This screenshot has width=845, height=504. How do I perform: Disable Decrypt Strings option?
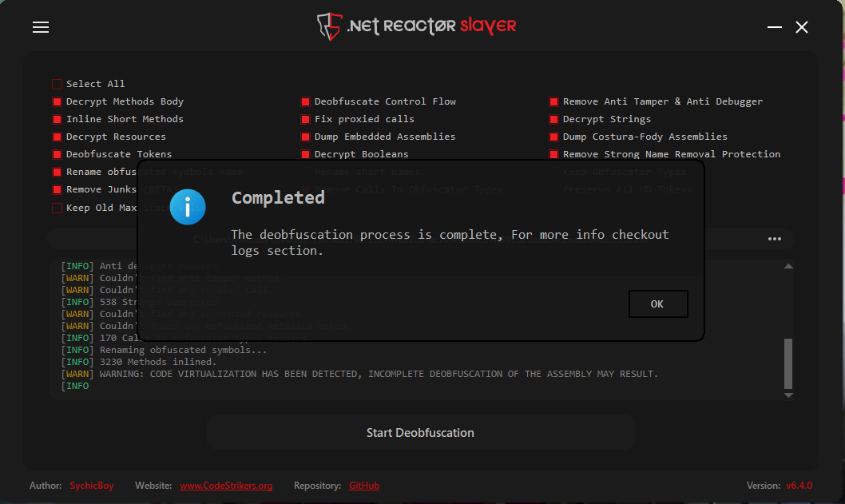(x=553, y=118)
